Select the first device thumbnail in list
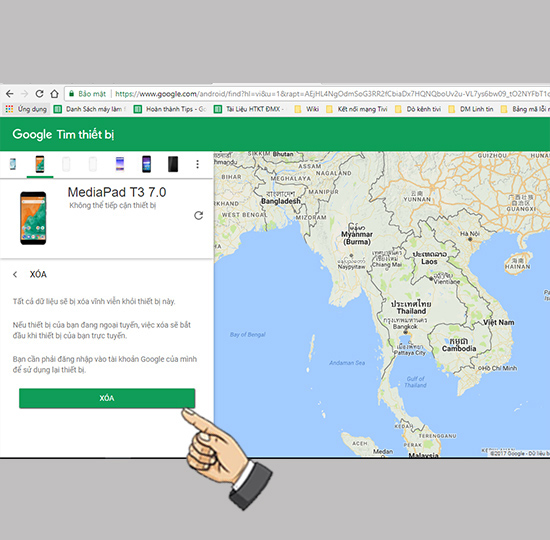The height and width of the screenshot is (540, 550). (13, 164)
